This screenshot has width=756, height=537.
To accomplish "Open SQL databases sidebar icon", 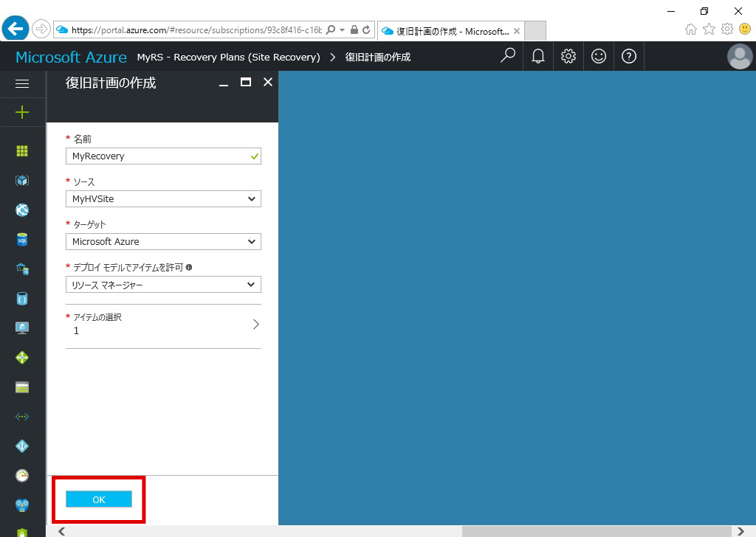I will (x=22, y=239).
